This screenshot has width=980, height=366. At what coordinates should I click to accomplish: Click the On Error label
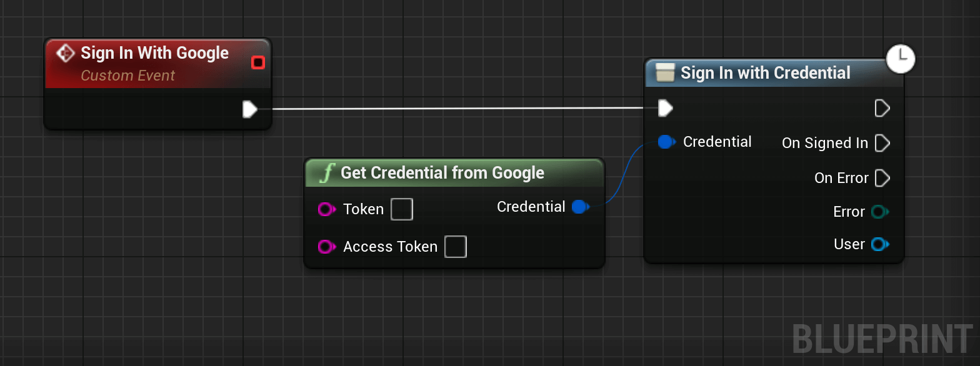[x=841, y=179]
